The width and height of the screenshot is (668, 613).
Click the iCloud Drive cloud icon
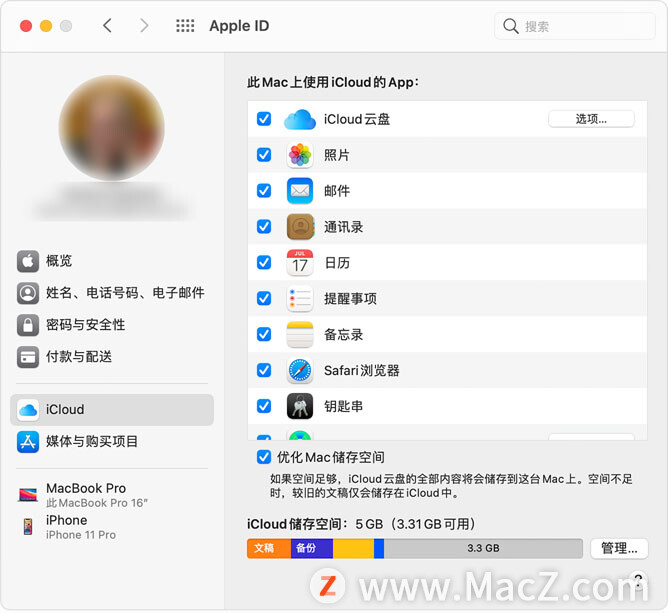pos(300,119)
